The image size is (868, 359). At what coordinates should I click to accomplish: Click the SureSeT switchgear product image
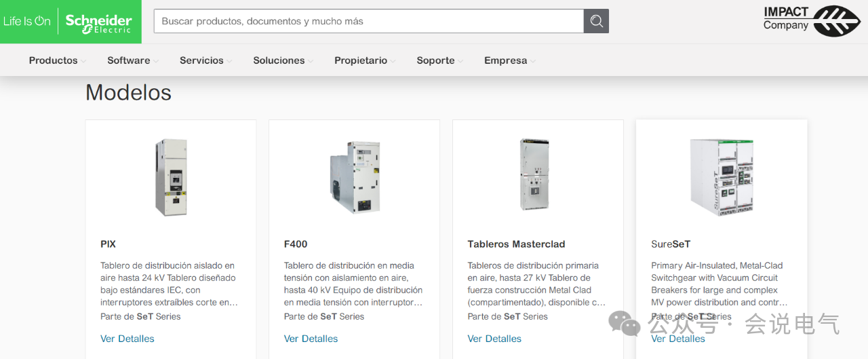point(722,177)
